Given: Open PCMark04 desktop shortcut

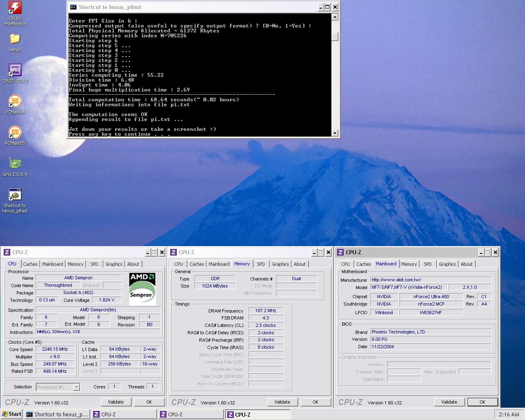Looking at the screenshot, I should 15,105.
